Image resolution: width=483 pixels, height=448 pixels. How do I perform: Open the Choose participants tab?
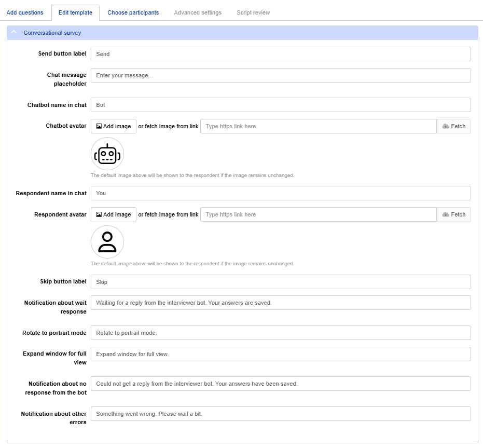(133, 12)
